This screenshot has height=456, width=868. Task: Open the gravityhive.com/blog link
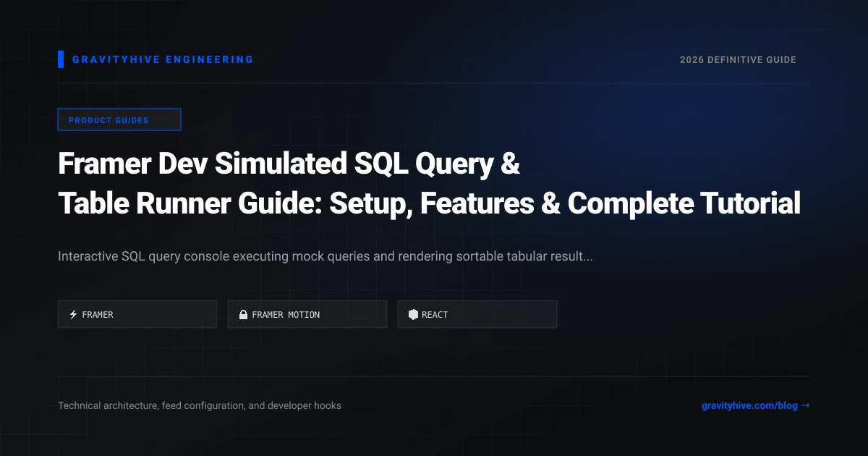[756, 406]
